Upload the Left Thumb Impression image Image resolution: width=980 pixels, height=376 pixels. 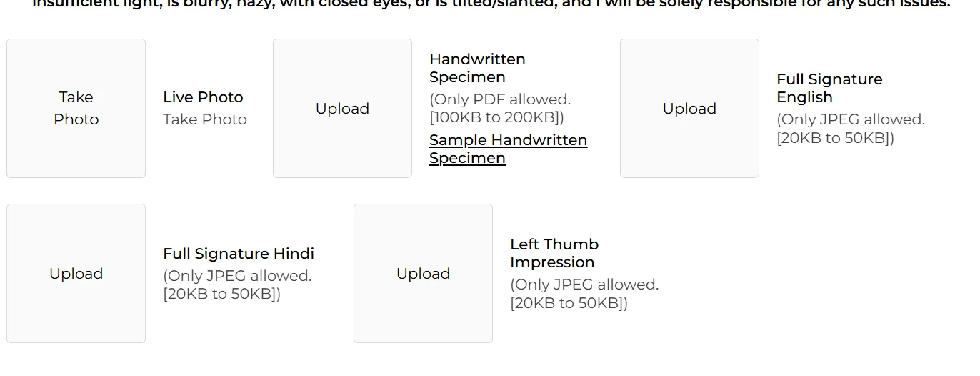[423, 273]
